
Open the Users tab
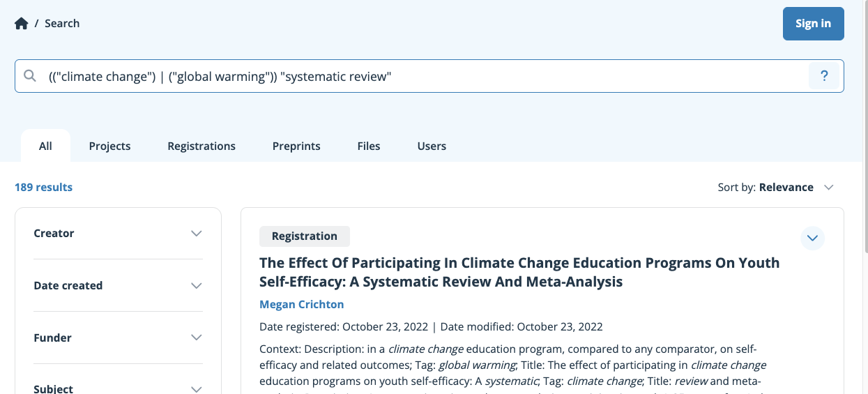tap(432, 146)
